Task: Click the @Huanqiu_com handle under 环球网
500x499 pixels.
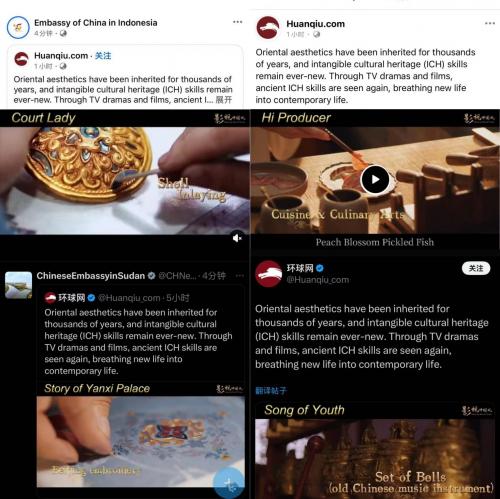Action: 318,280
